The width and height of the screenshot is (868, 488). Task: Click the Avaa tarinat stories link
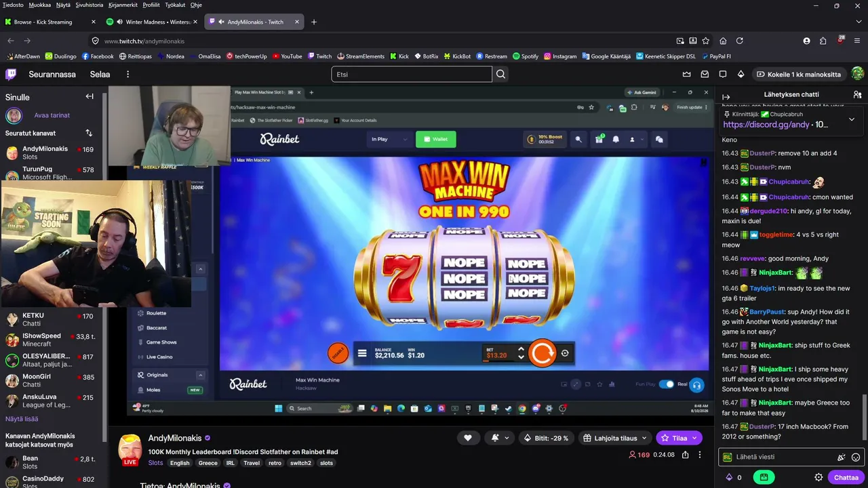(52, 115)
